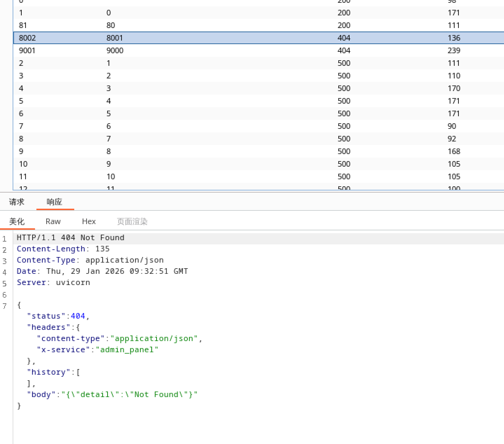Open the Hex view tab
Image resolution: width=504 pixels, height=444 pixels.
point(89,221)
